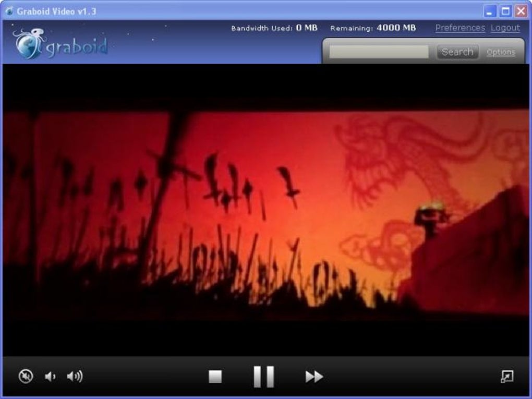Click the Graboid title bar app icon
532x399 pixels.
point(9,11)
